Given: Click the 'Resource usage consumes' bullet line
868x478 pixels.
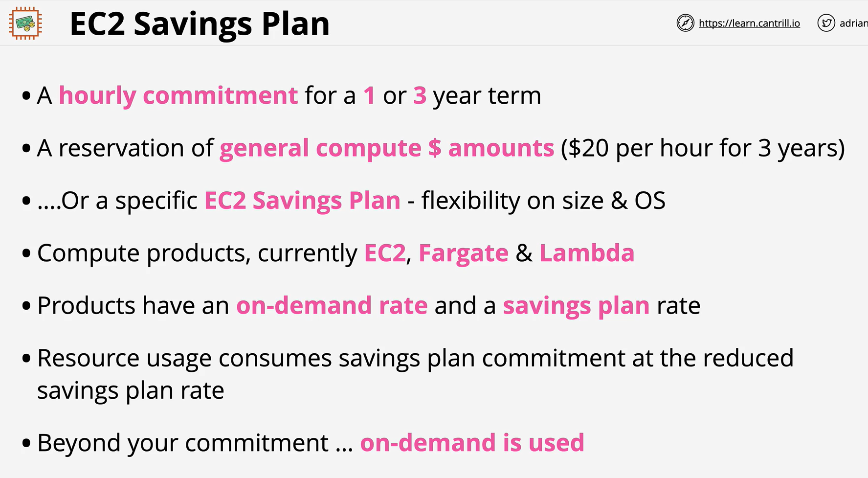Looking at the screenshot, I should 415,374.
